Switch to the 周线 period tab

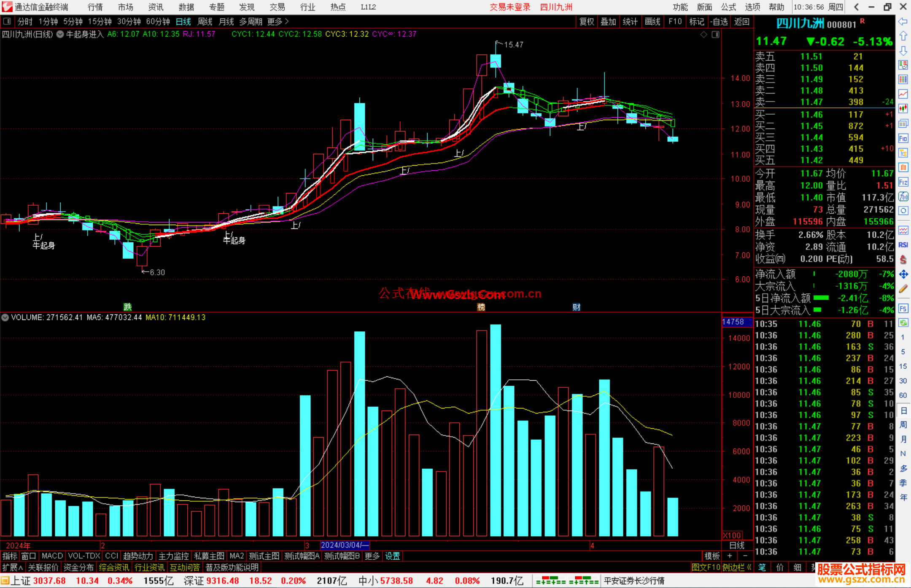pos(205,21)
